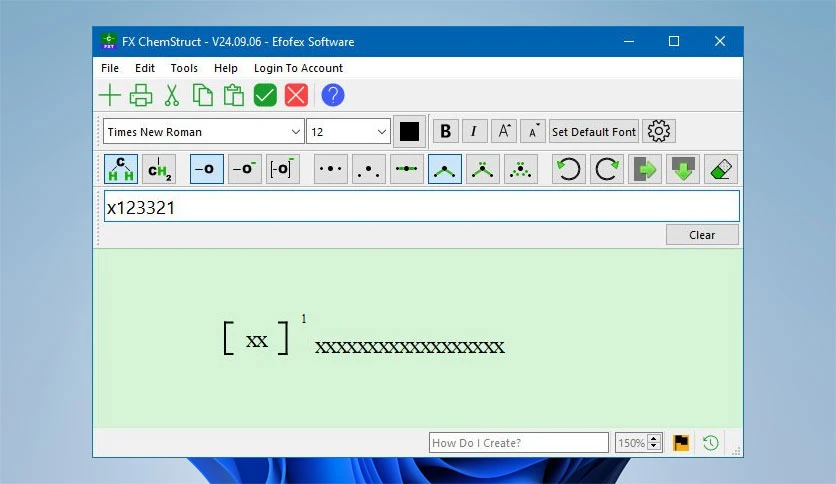Click the Clear button
The image size is (836, 484).
pos(702,235)
